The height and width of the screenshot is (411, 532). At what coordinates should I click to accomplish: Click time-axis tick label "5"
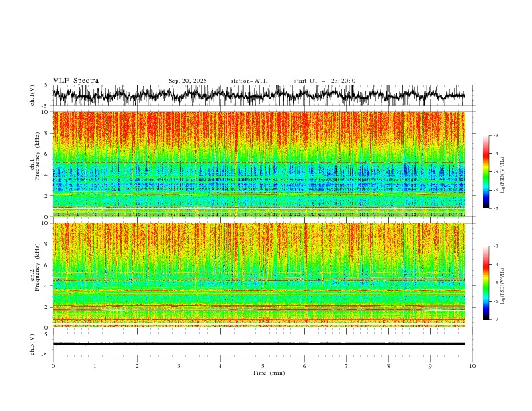[x=263, y=366]
